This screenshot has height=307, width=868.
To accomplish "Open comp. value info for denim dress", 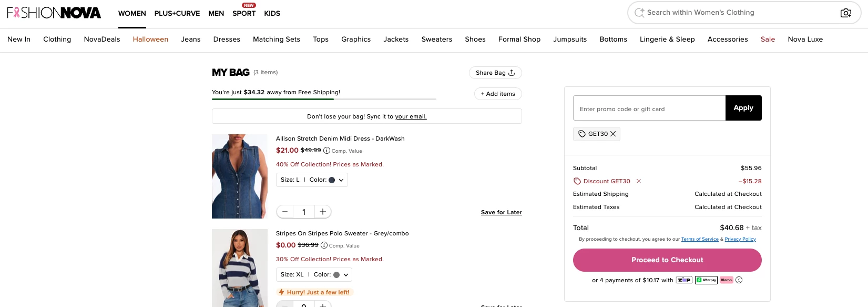I will [326, 151].
